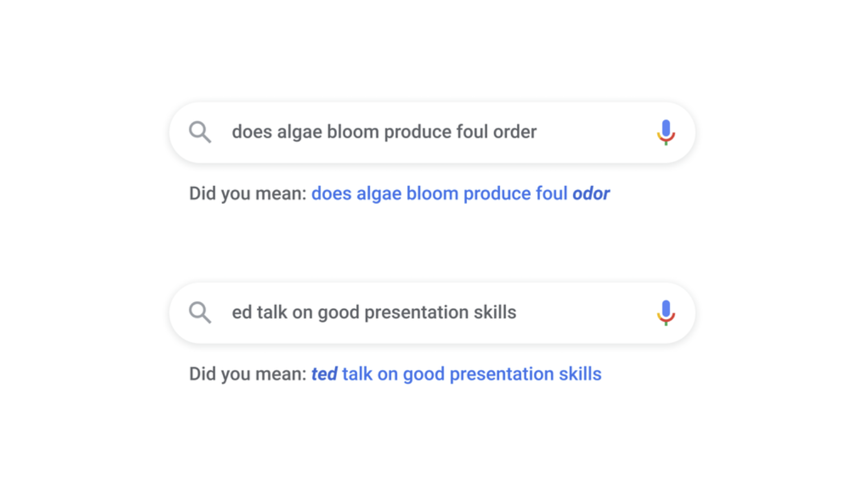The width and height of the screenshot is (868, 490).
Task: Click the italicized word 'odor' in the suggestion
Action: [x=591, y=193]
